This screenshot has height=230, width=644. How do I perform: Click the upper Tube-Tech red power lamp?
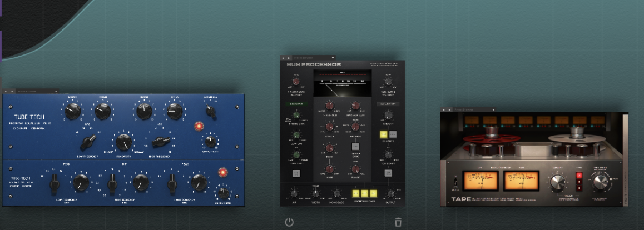click(200, 126)
